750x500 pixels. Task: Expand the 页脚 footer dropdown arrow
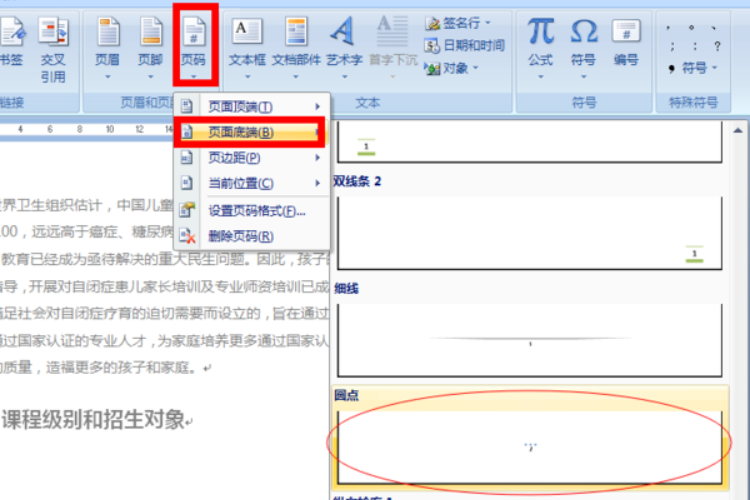pos(151,77)
